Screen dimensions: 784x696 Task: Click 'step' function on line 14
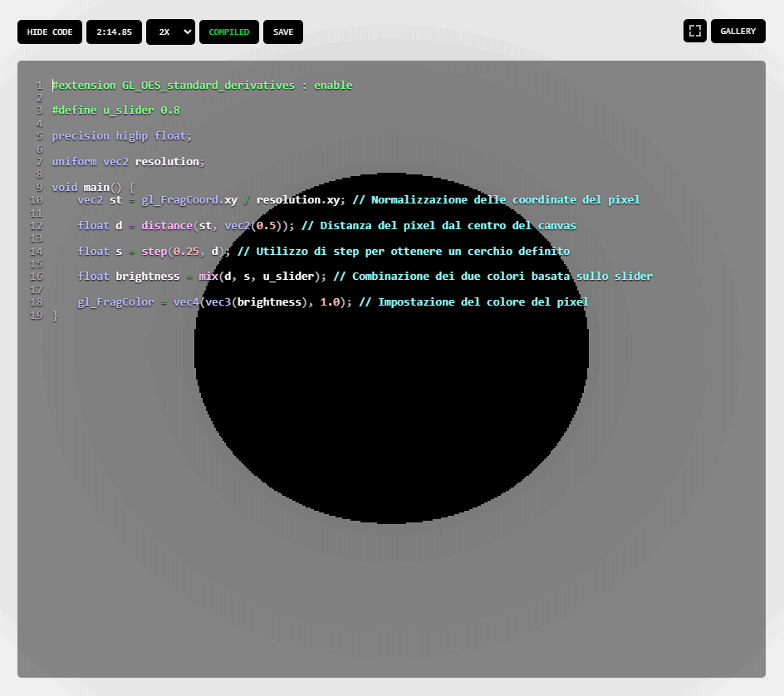tap(154, 251)
